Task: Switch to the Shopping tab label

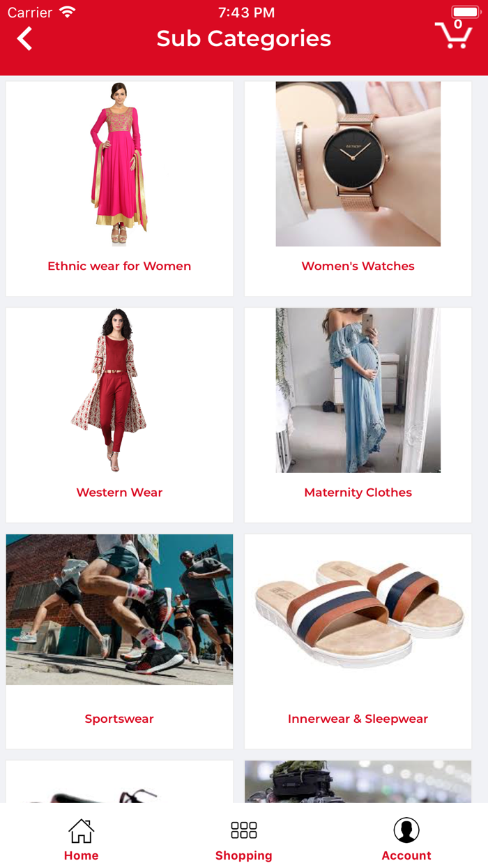Action: [x=244, y=855]
